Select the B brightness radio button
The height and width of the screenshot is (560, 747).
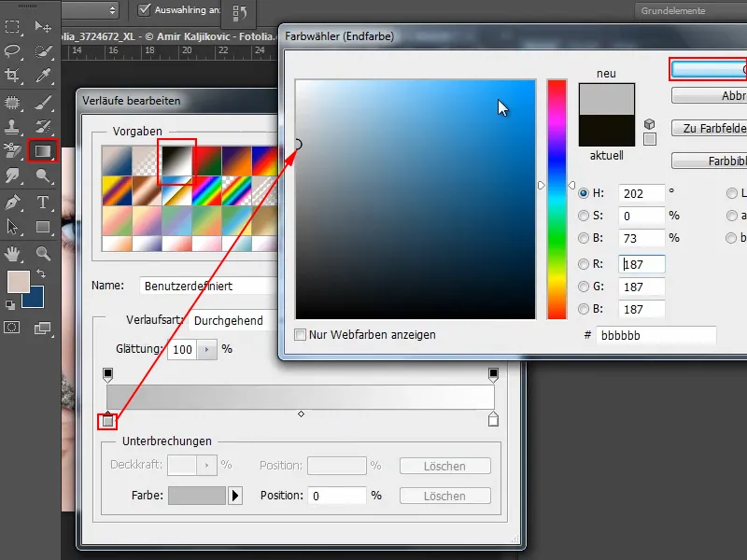pos(584,238)
